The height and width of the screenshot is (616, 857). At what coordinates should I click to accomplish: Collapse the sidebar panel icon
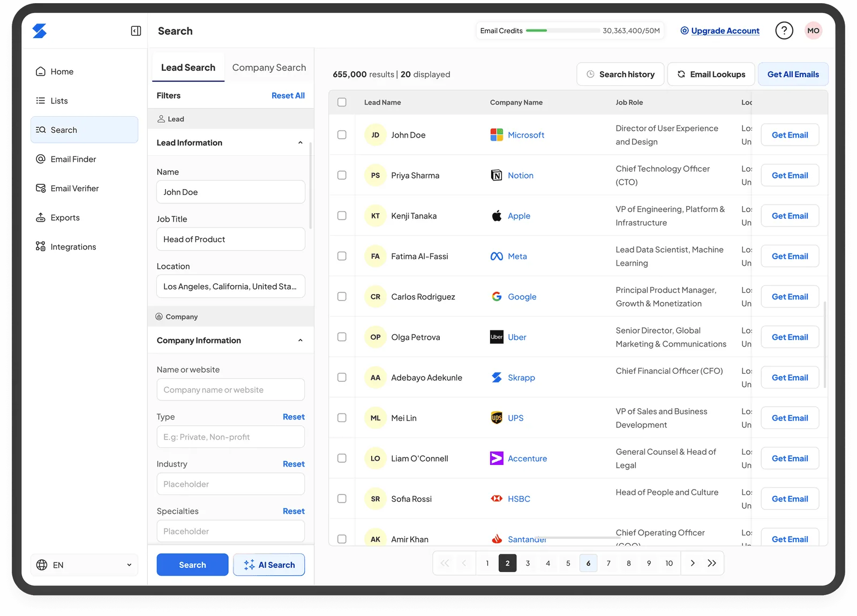(x=136, y=31)
